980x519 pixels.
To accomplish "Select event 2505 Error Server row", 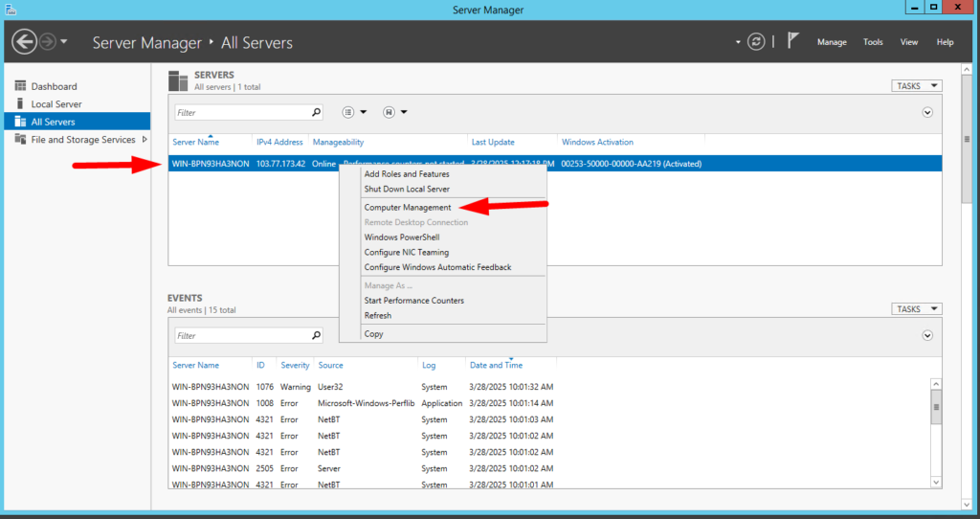I will click(550, 468).
